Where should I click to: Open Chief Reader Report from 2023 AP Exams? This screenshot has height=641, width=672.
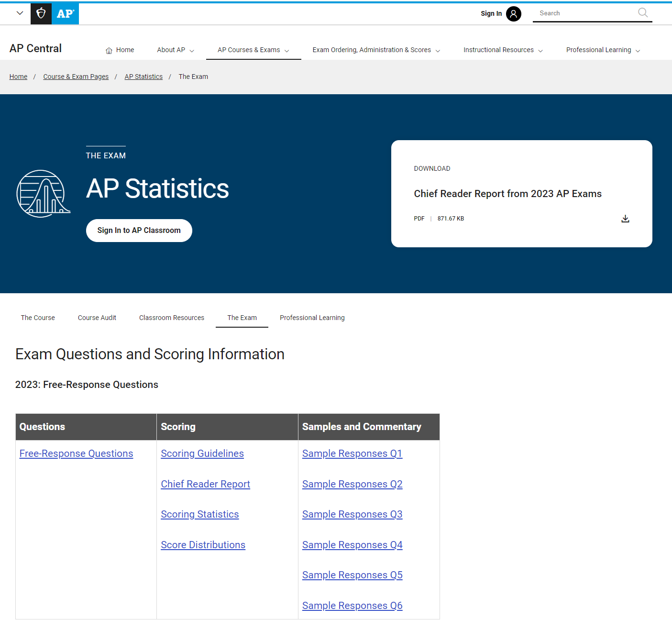tap(508, 194)
